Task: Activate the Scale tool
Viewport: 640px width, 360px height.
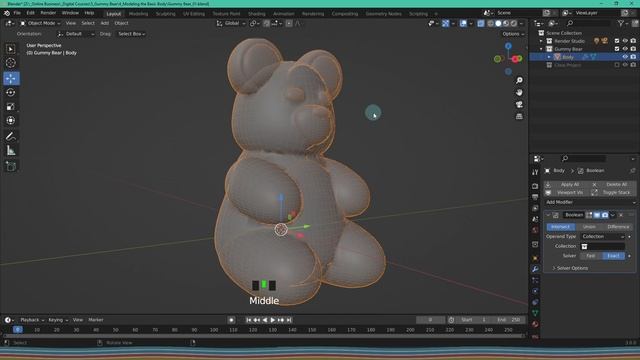Action: tap(11, 107)
